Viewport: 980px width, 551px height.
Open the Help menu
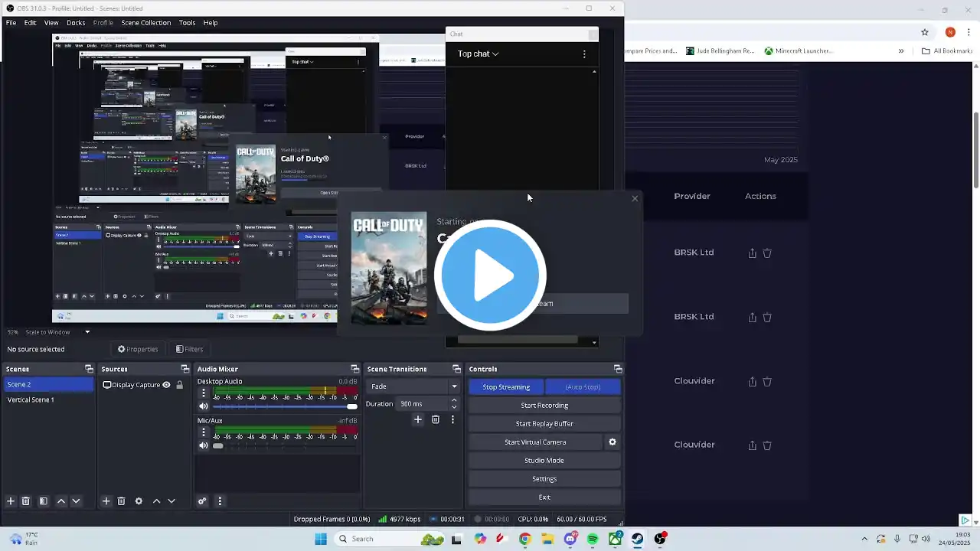click(x=211, y=23)
